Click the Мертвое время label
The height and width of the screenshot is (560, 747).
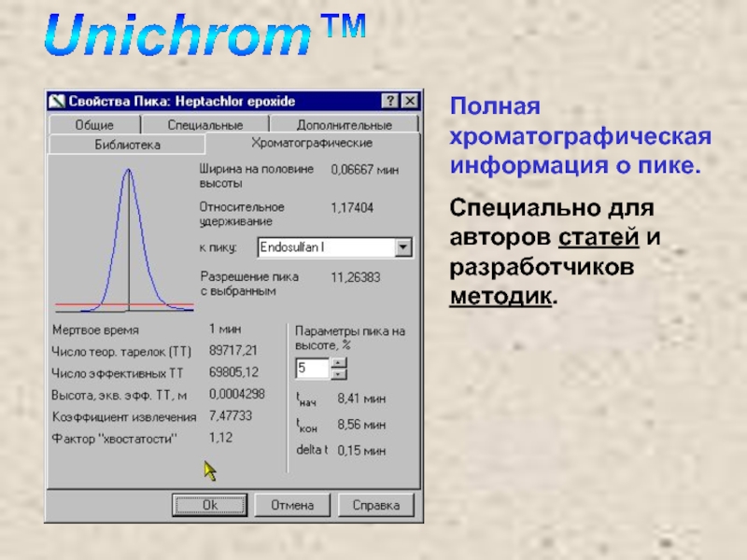[96, 330]
